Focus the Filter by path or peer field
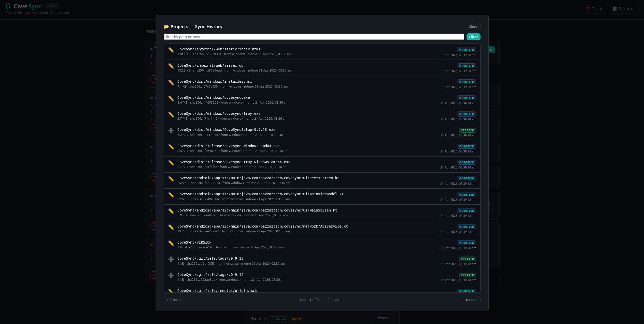This screenshot has height=324, width=644. click(314, 37)
